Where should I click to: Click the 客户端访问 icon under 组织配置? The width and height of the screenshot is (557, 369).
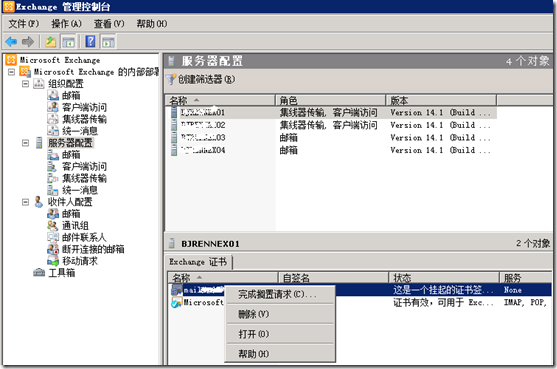53,107
